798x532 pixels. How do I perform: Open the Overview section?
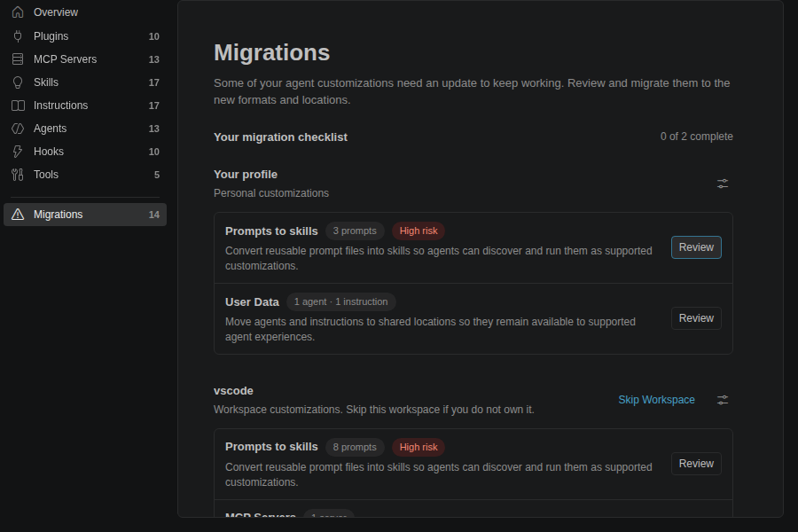click(85, 12)
